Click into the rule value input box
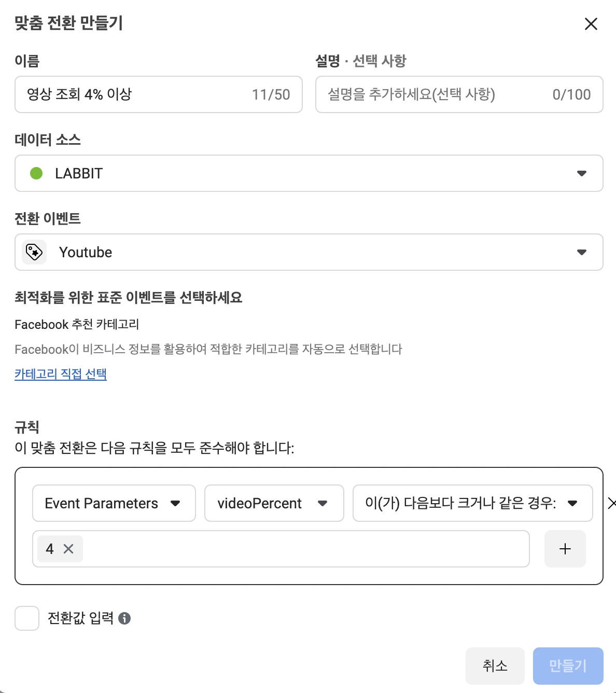 pyautogui.click(x=306, y=549)
